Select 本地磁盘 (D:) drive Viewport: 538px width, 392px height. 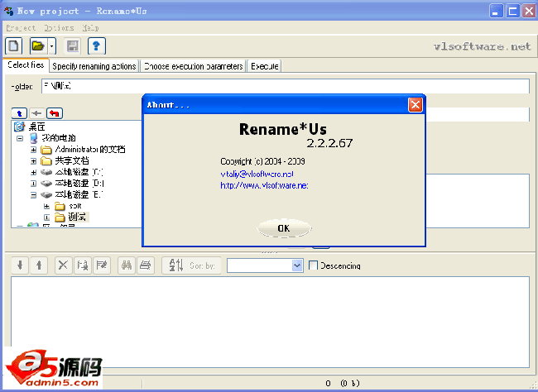79,183
